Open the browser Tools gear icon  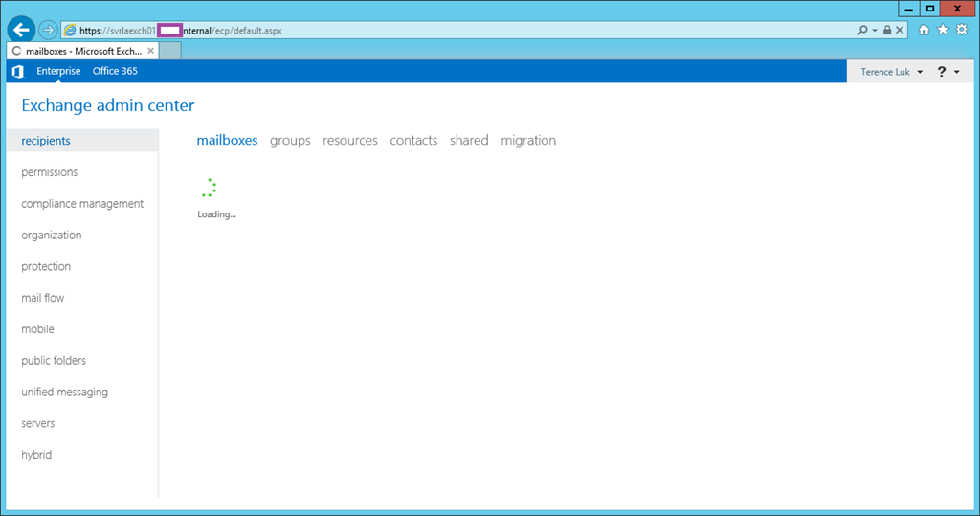[x=962, y=30]
